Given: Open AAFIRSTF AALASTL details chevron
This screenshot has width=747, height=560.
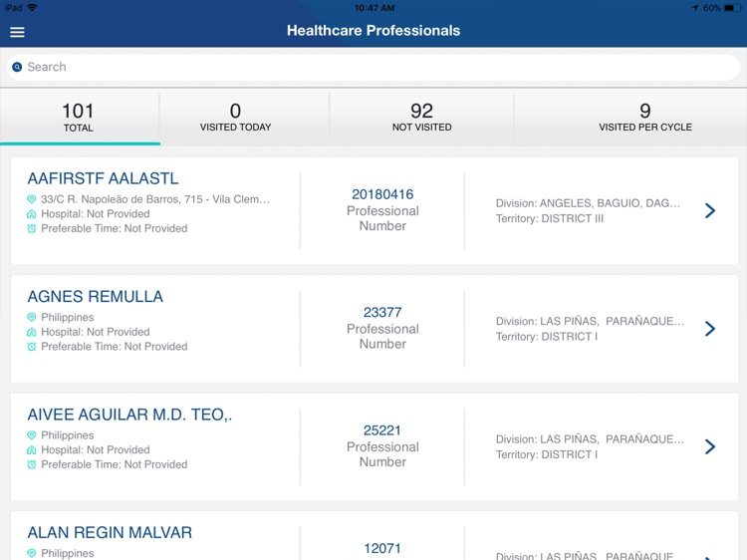Looking at the screenshot, I should click(x=710, y=210).
